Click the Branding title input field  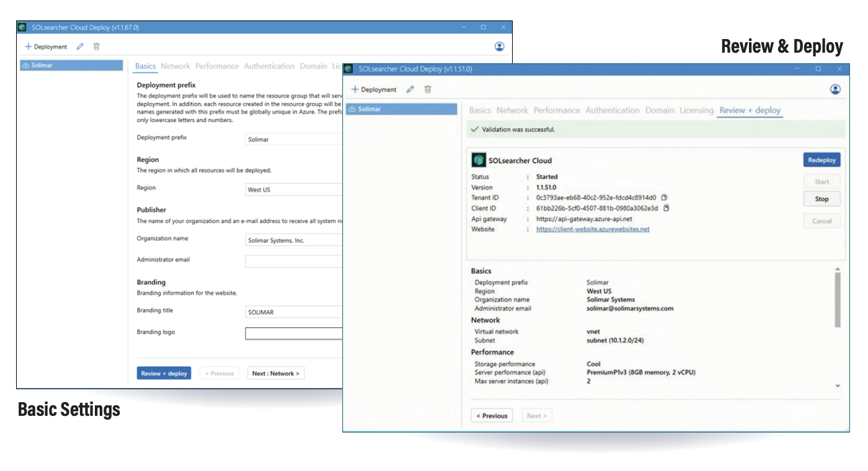pyautogui.click(x=294, y=312)
